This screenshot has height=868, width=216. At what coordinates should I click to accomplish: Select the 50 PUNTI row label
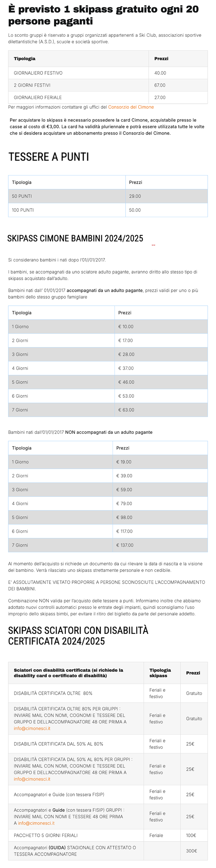pyautogui.click(x=22, y=196)
